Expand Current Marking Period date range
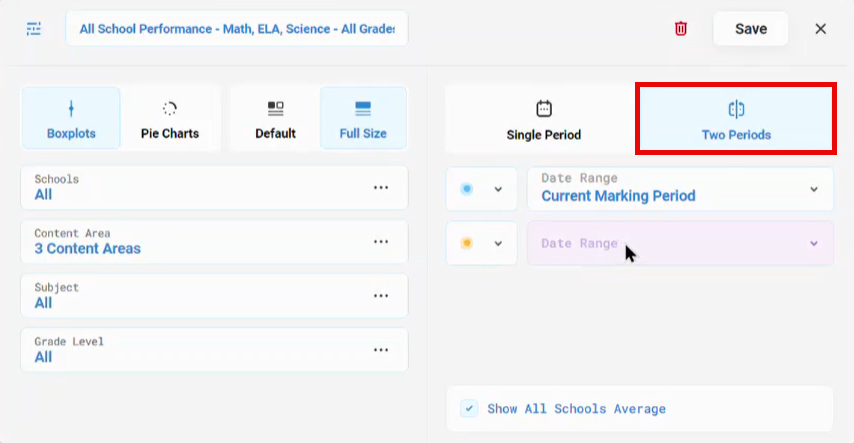Screen dimensions: 854x443 click(x=680, y=189)
